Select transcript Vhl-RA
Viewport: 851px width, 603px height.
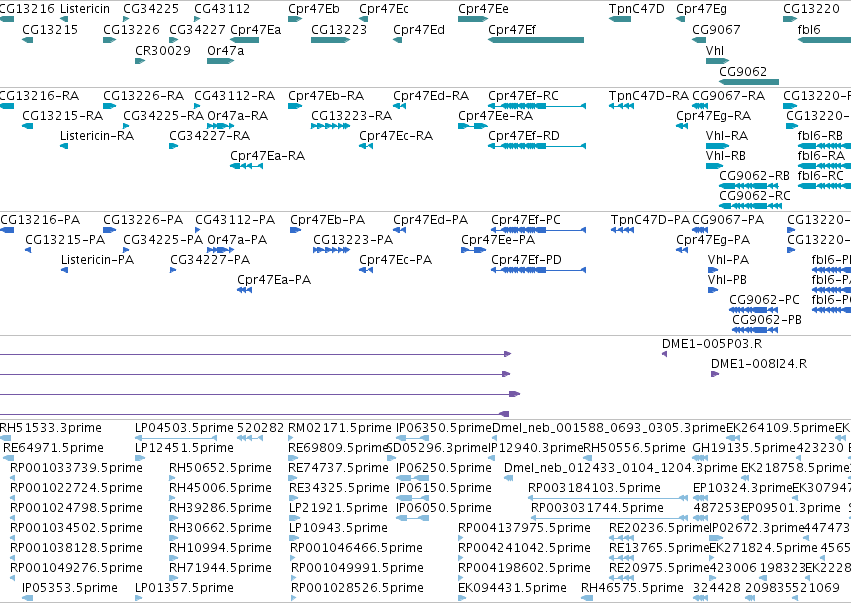click(717, 146)
